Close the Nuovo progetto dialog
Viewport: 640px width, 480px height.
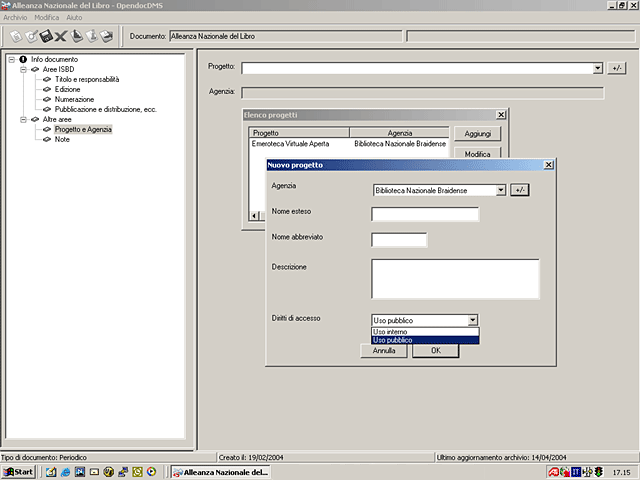[x=549, y=165]
